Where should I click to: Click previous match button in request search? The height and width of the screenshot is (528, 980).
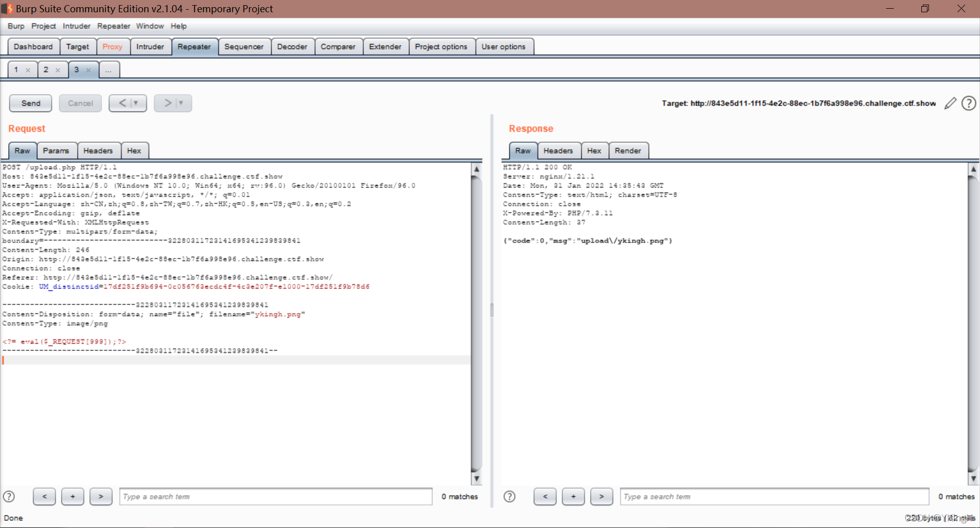click(44, 496)
